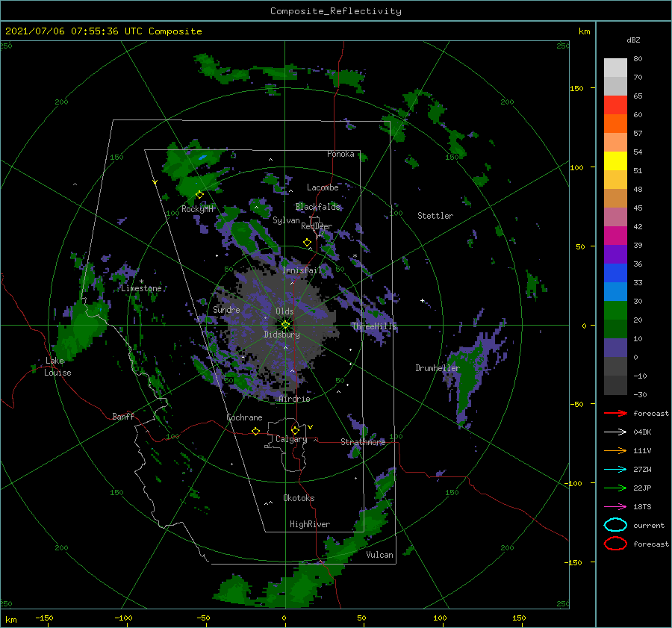Click the cyan current ellipse legend icon
This screenshot has height=628, width=672.
pos(615,525)
